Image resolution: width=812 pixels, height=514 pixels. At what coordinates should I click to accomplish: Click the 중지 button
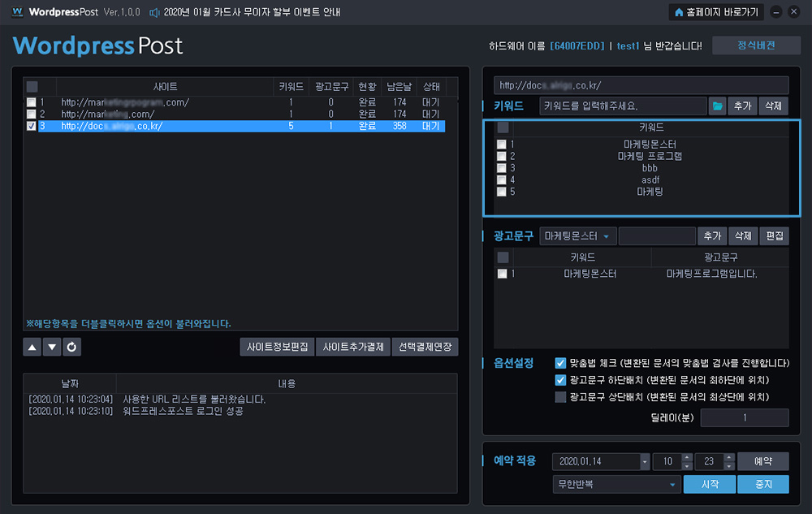(x=763, y=485)
